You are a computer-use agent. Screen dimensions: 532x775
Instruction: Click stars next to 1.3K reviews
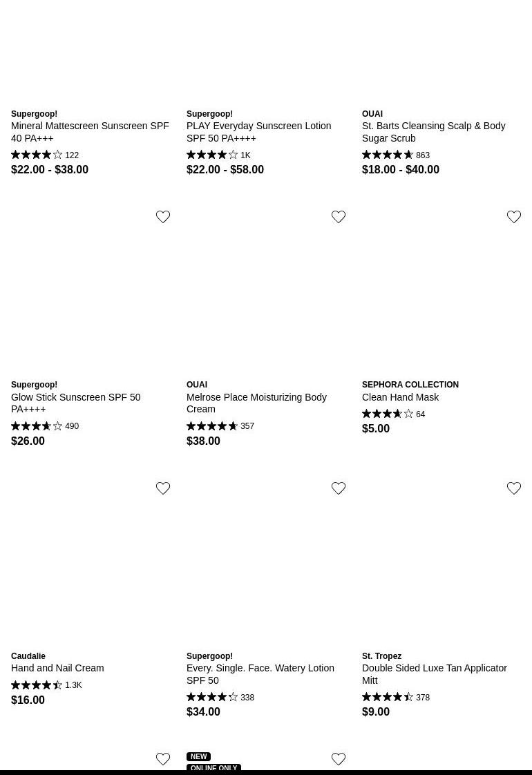37,685
